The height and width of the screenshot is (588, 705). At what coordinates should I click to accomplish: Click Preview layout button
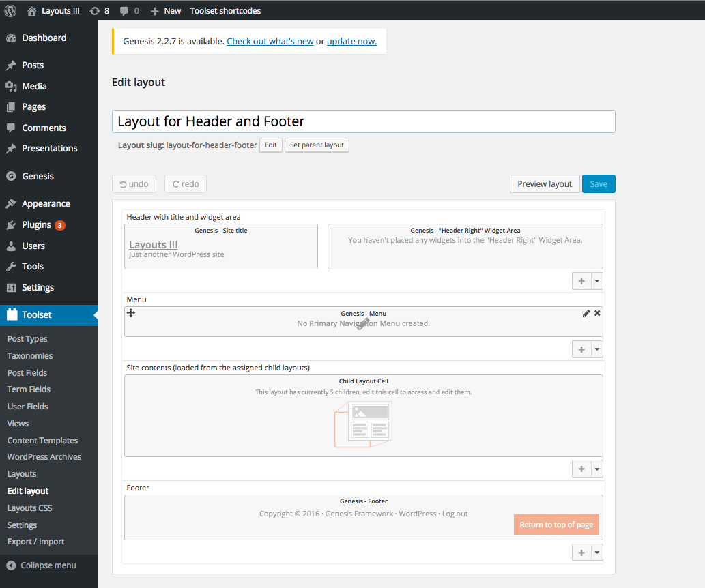[x=545, y=184]
